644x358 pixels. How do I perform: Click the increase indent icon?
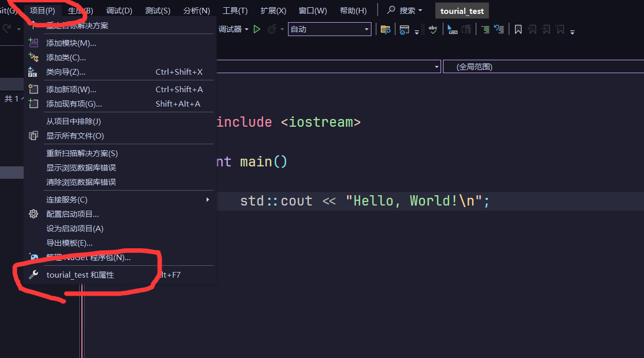point(485,29)
